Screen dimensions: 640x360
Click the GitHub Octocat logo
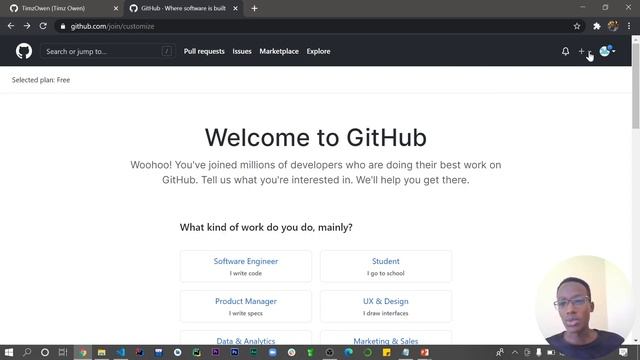24,51
